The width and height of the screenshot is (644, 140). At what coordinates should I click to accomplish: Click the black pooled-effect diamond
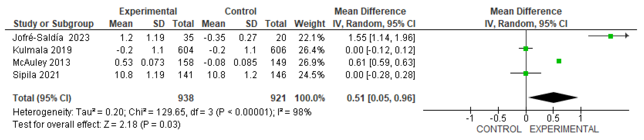[553, 98]
